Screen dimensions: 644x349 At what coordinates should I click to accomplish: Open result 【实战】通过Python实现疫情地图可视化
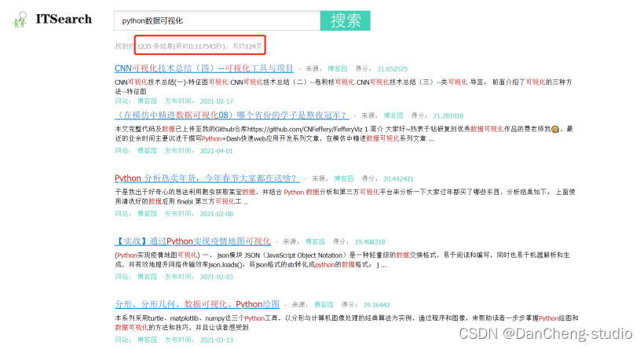click(x=192, y=241)
